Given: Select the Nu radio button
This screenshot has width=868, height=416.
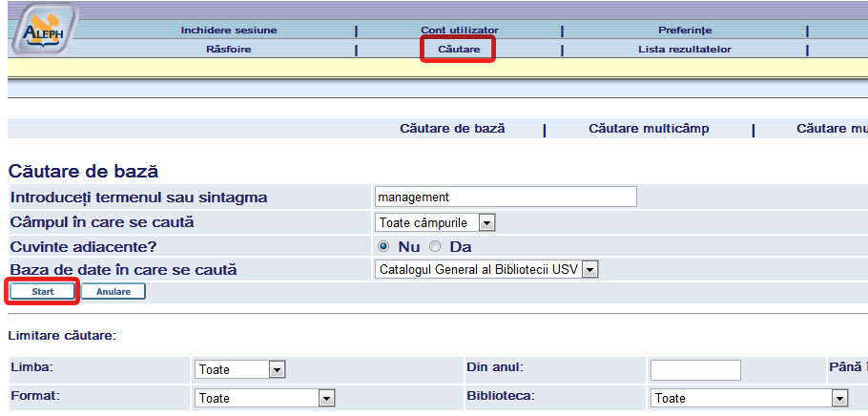Looking at the screenshot, I should (384, 246).
